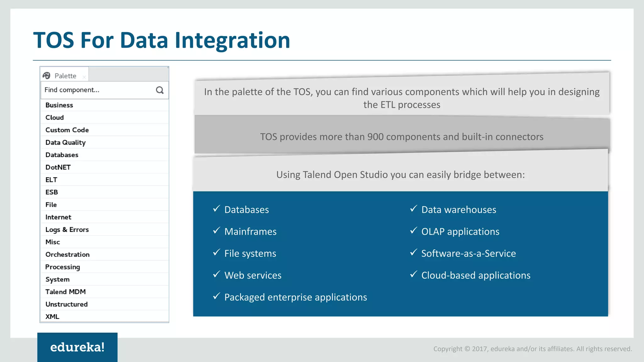Open the Custom Code category
Screen dimensions: 644x362
point(67,130)
